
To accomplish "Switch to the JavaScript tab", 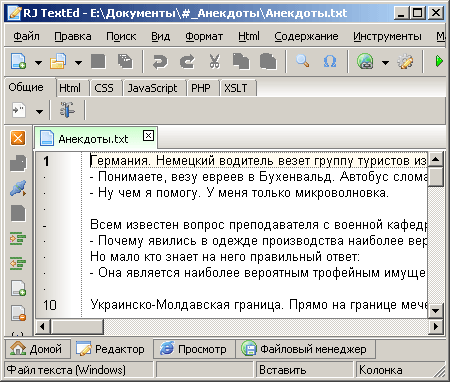I will click(x=152, y=88).
